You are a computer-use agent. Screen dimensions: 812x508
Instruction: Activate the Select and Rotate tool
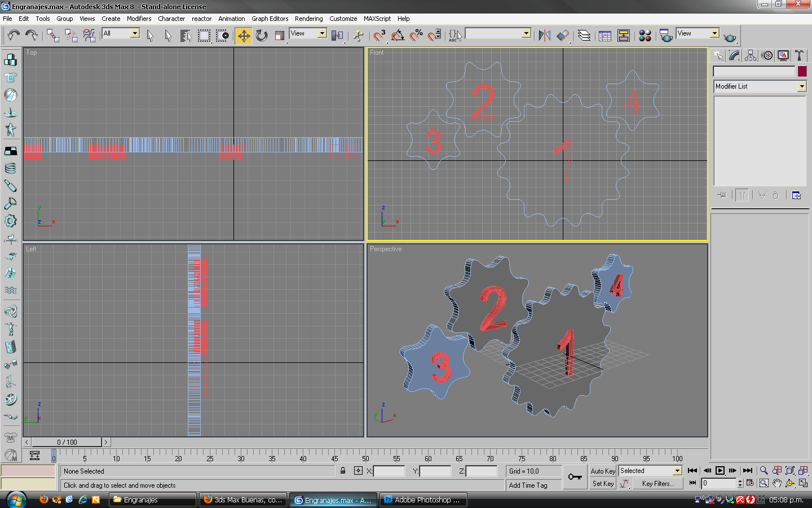click(262, 36)
